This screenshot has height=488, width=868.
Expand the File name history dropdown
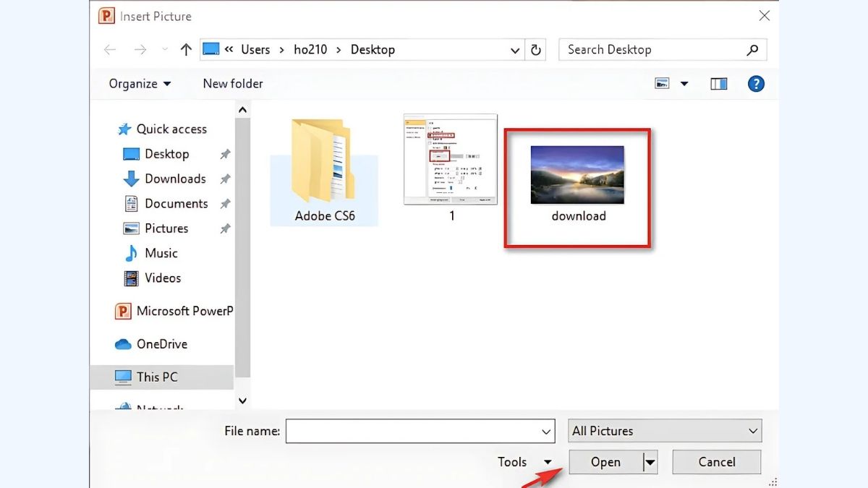pos(546,432)
